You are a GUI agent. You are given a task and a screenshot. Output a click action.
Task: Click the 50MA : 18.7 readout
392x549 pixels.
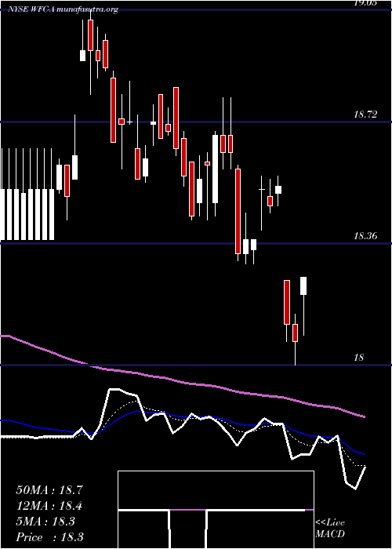[49, 490]
